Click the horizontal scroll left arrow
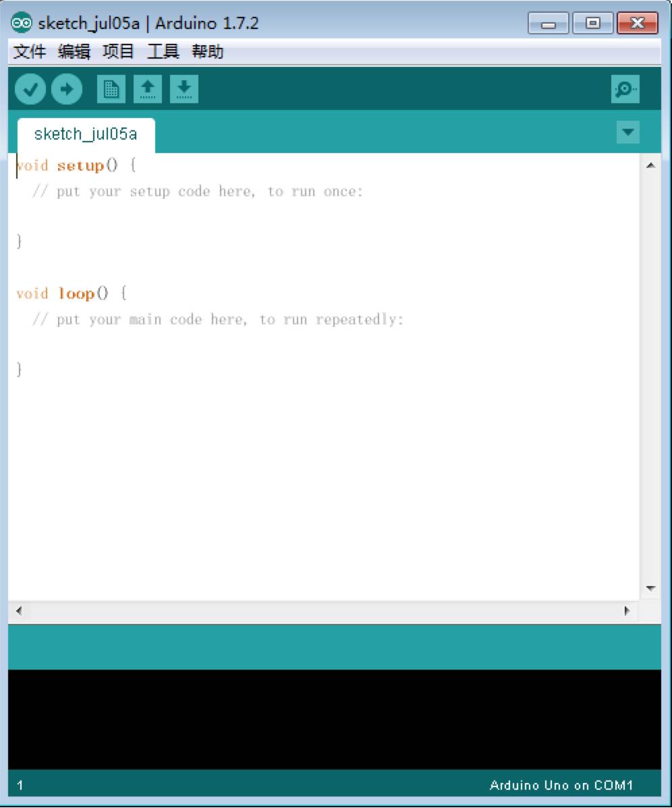This screenshot has height=808, width=672. click(x=19, y=611)
